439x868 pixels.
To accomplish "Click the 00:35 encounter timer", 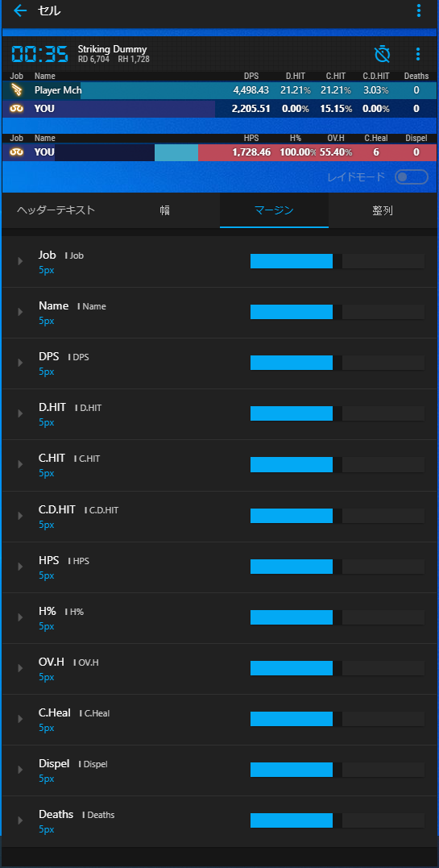I will click(39, 54).
